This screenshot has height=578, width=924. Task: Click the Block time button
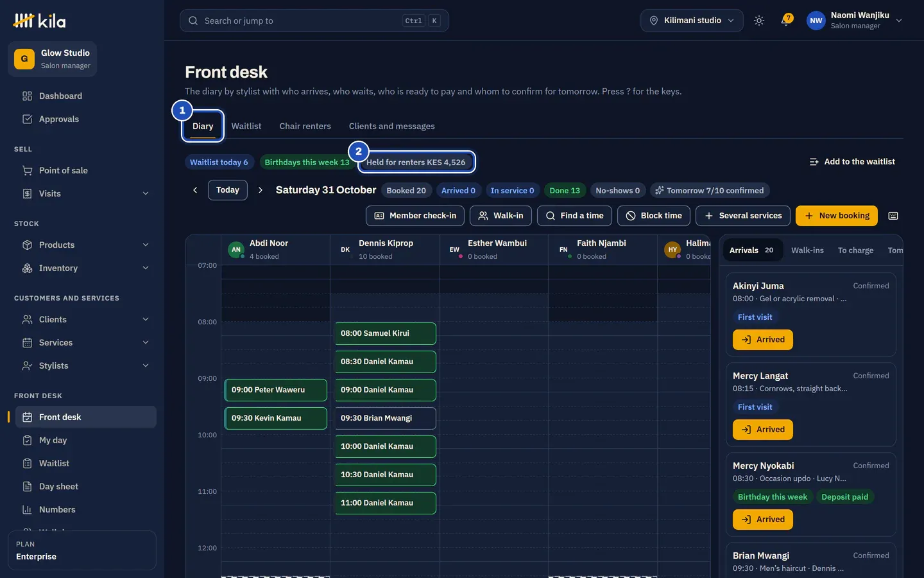(654, 216)
